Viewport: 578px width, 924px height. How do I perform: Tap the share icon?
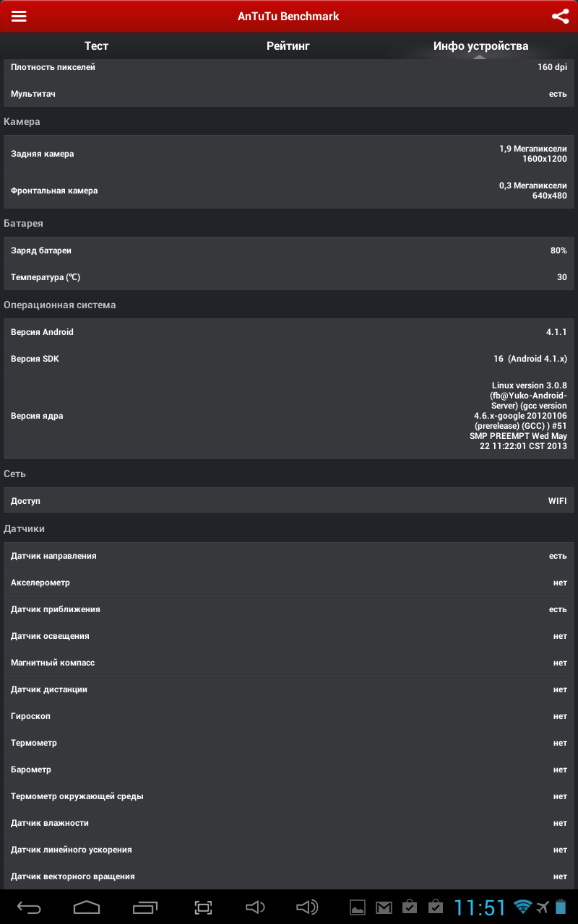pyautogui.click(x=560, y=16)
